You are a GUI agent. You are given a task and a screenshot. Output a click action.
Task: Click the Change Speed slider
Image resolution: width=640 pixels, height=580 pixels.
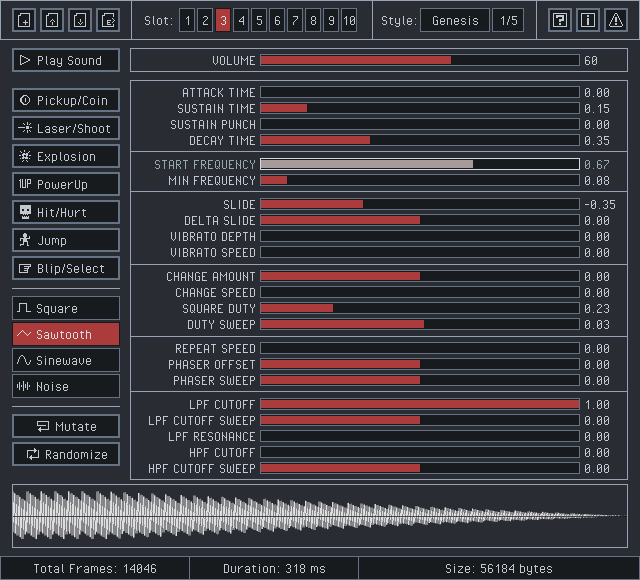click(420, 292)
